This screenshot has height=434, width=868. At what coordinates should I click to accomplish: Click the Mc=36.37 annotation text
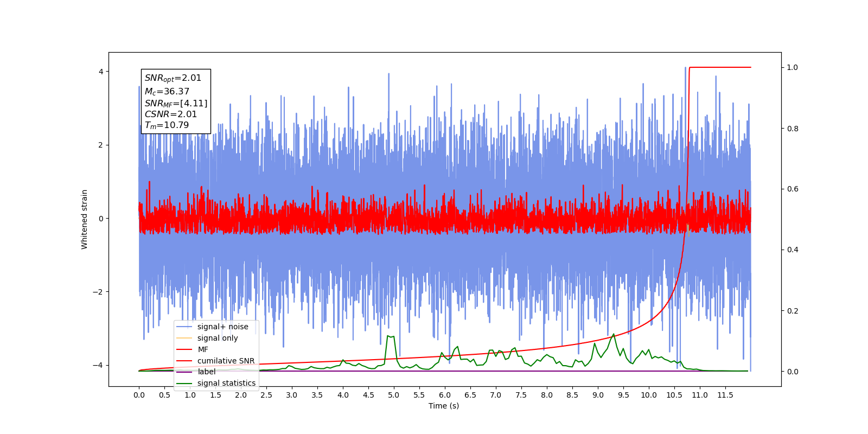167,92
